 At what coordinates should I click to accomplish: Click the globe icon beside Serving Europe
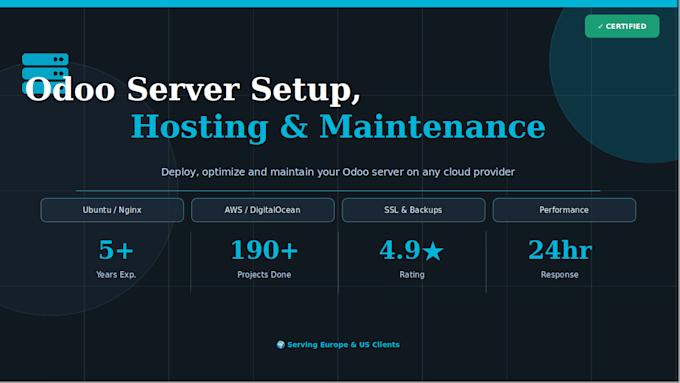click(x=281, y=344)
